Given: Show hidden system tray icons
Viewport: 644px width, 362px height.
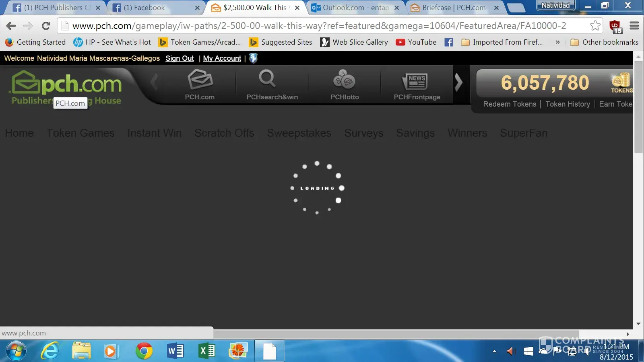Looking at the screenshot, I should [494, 351].
